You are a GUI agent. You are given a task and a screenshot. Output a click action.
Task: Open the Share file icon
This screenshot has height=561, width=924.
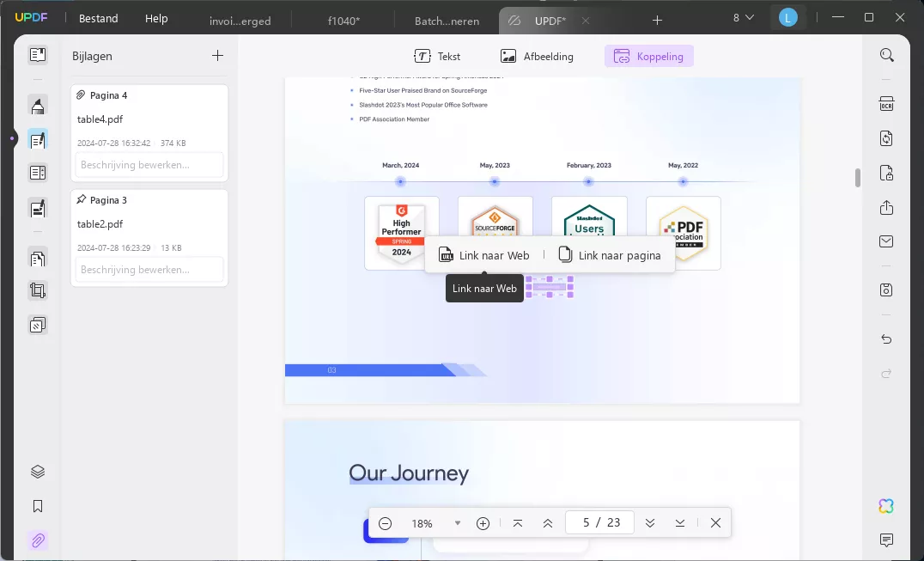pos(887,207)
